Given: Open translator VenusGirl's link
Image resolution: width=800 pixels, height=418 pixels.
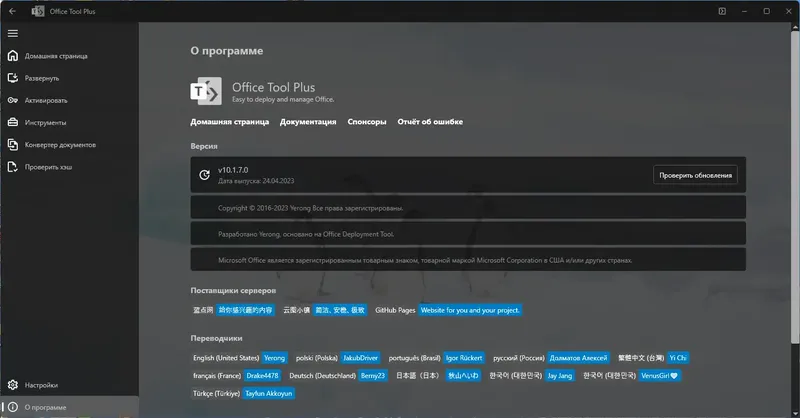Looking at the screenshot, I should [x=659, y=376].
